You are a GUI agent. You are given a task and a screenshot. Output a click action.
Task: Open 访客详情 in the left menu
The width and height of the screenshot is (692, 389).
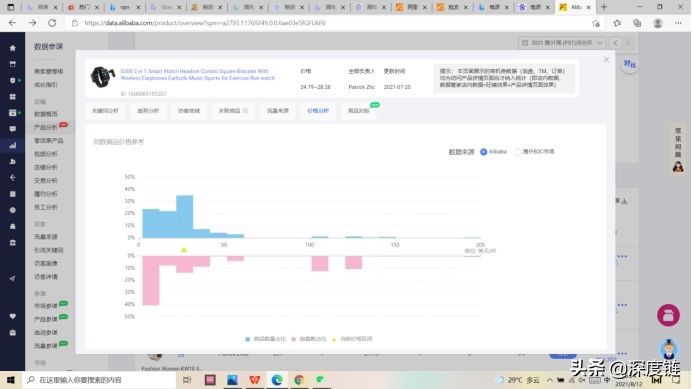pyautogui.click(x=46, y=277)
